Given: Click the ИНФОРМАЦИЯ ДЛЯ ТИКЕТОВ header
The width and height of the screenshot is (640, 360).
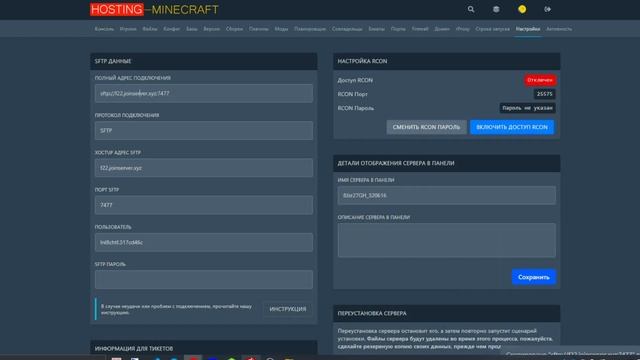Looking at the screenshot, I should tap(204, 349).
